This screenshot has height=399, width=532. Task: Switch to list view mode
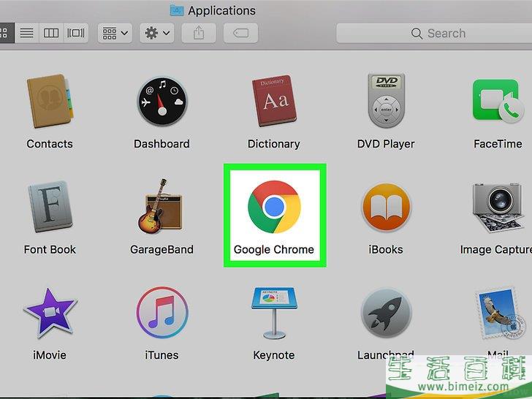click(27, 33)
